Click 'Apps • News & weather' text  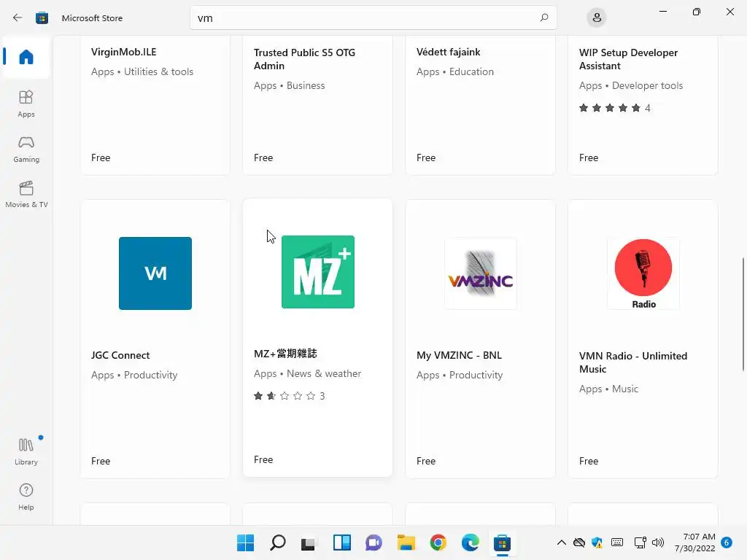coord(307,374)
